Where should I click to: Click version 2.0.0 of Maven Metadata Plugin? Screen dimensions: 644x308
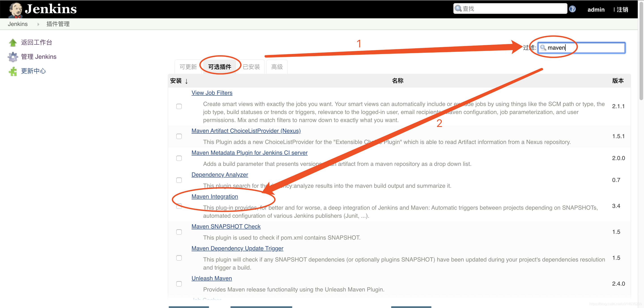pos(618,158)
